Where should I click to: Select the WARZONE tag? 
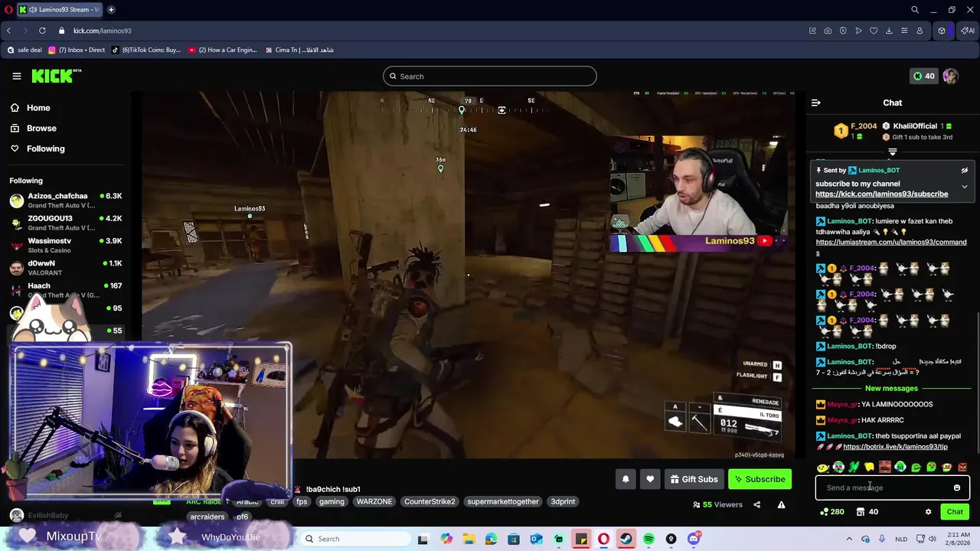374,502
